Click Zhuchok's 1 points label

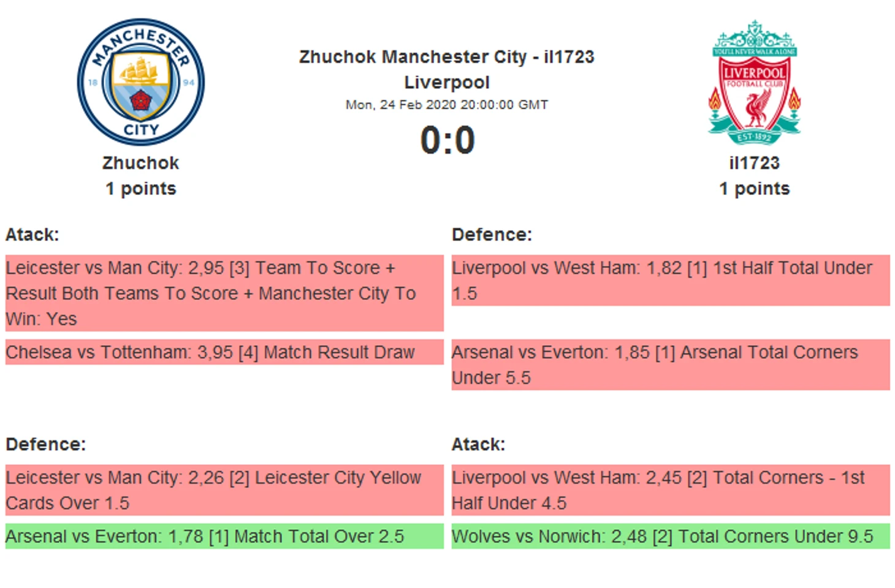coord(141,189)
